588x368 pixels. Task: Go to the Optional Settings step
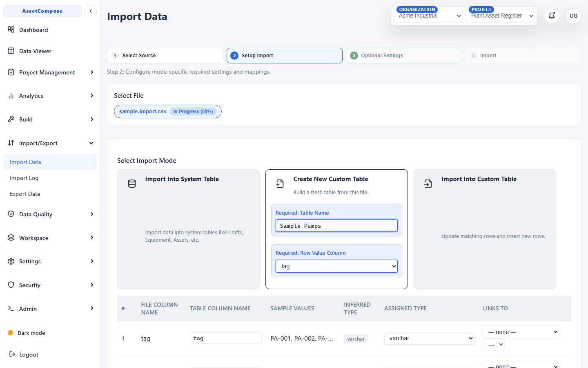404,56
